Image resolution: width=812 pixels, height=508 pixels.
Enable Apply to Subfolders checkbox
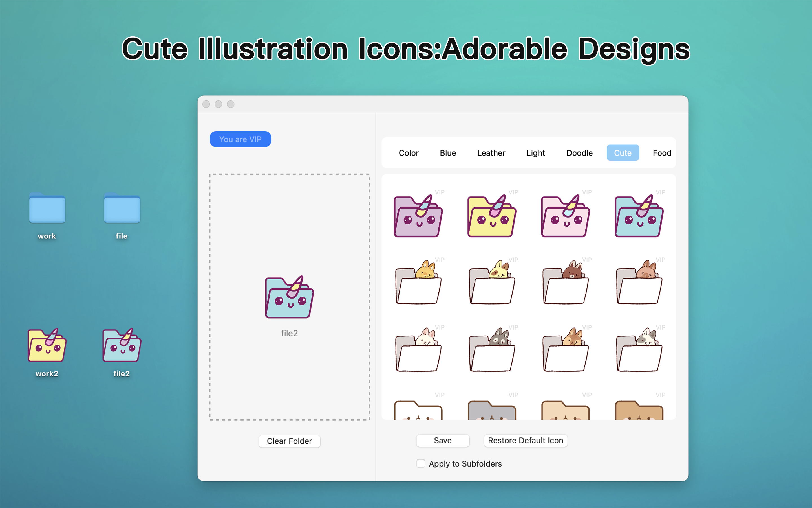tap(421, 463)
